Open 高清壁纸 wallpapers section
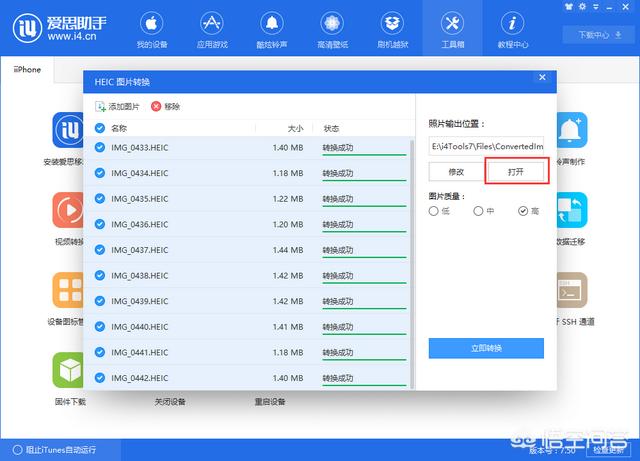640x461 pixels. tap(332, 29)
